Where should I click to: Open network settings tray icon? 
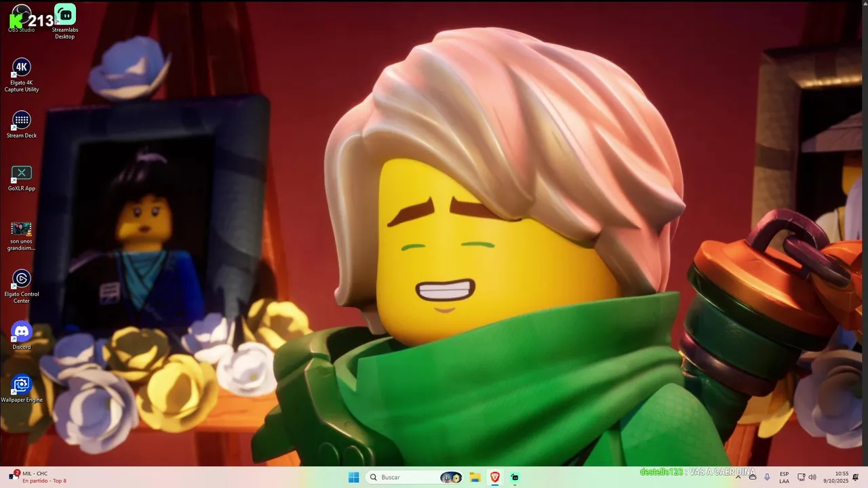(801, 477)
